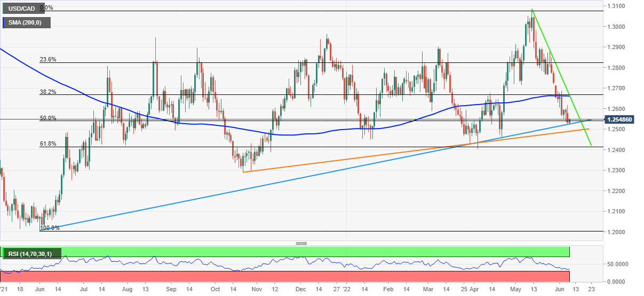Select the 38.2% Fibonacci level label
Screen dimensions: 644x296
[x=49, y=92]
